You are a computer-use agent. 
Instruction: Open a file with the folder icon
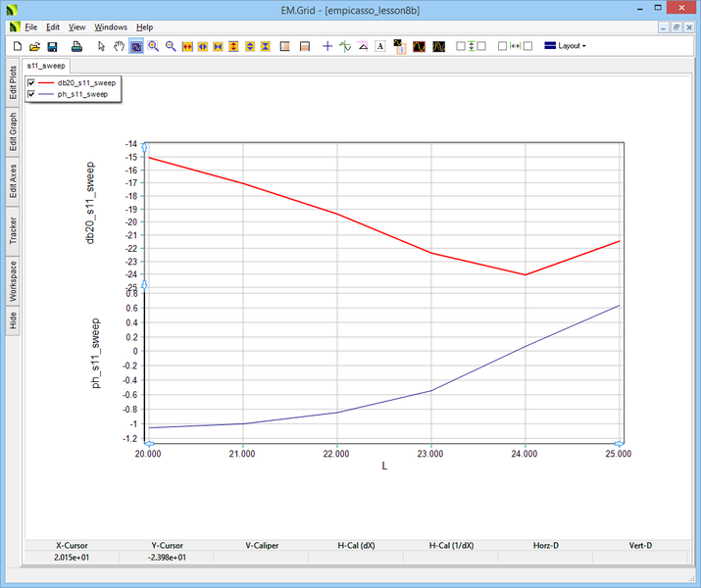[x=34, y=46]
